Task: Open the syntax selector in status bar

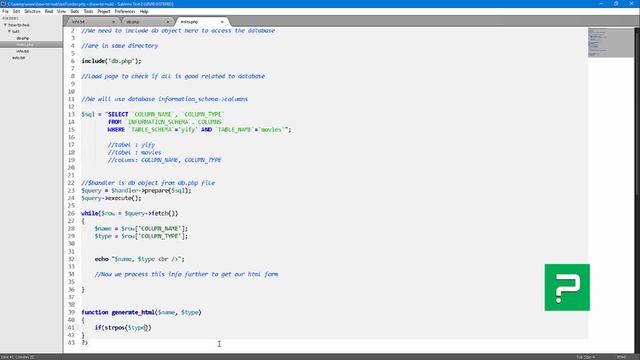Action: click(622, 357)
